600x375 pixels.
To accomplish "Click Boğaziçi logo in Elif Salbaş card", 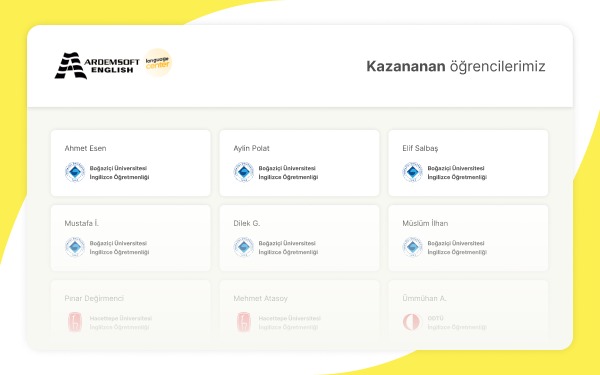I will click(412, 172).
